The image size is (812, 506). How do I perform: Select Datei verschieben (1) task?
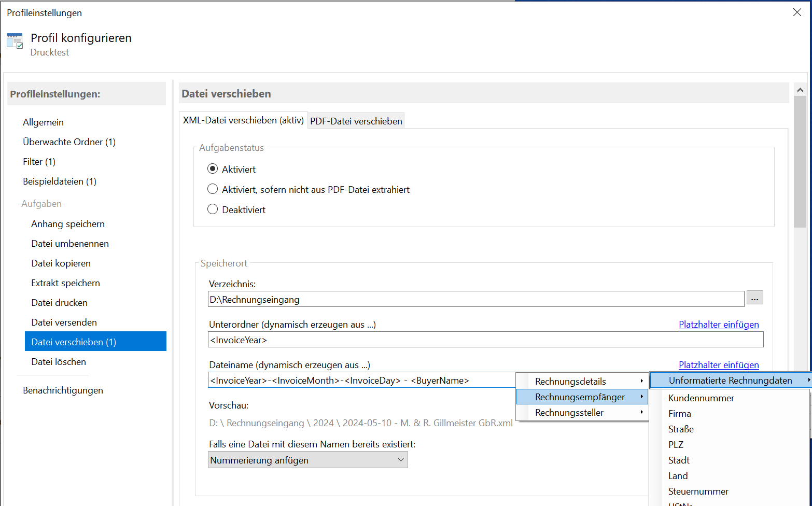(x=95, y=341)
